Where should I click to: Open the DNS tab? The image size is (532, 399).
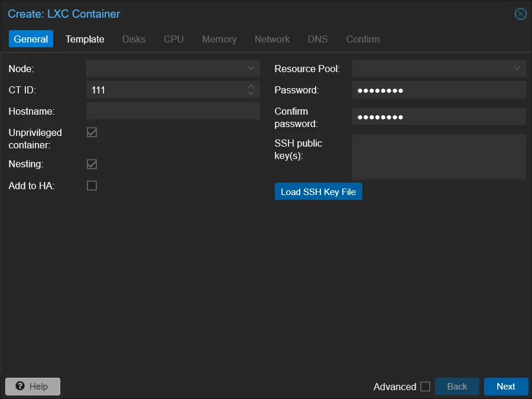pyautogui.click(x=317, y=39)
